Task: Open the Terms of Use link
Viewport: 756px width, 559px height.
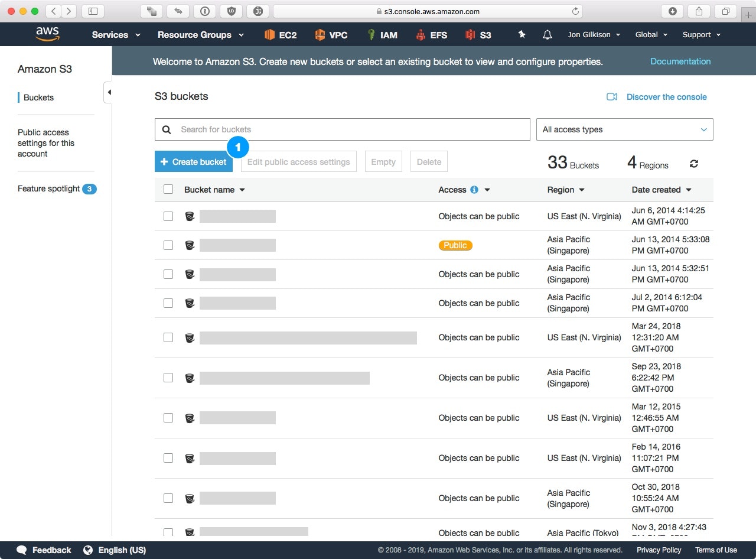Action: pyautogui.click(x=716, y=550)
